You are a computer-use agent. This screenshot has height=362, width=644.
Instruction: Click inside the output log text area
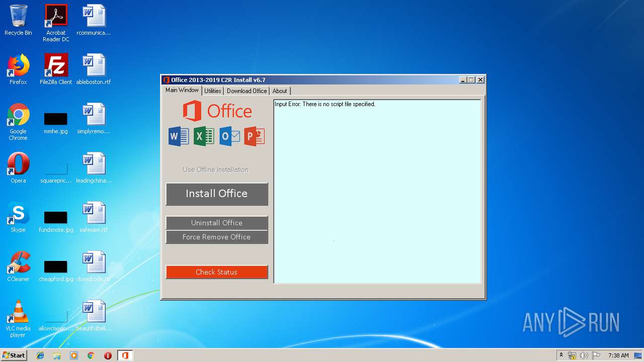click(x=377, y=192)
